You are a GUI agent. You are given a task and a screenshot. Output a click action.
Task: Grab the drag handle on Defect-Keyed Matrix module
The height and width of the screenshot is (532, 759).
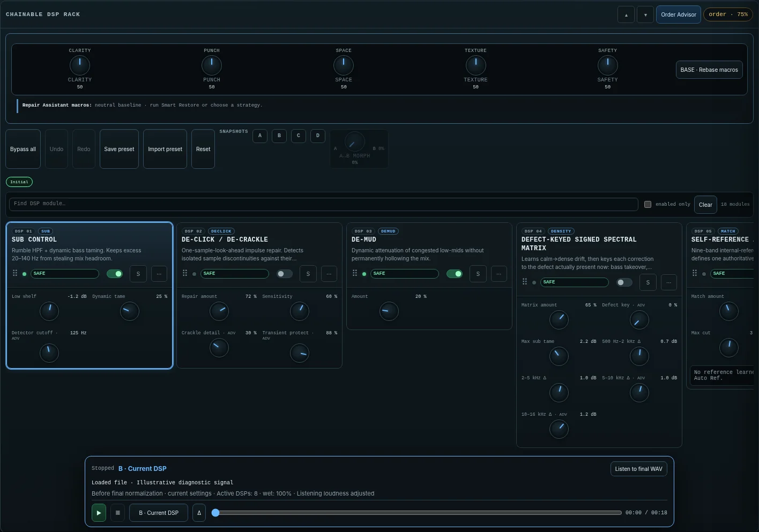point(525,282)
